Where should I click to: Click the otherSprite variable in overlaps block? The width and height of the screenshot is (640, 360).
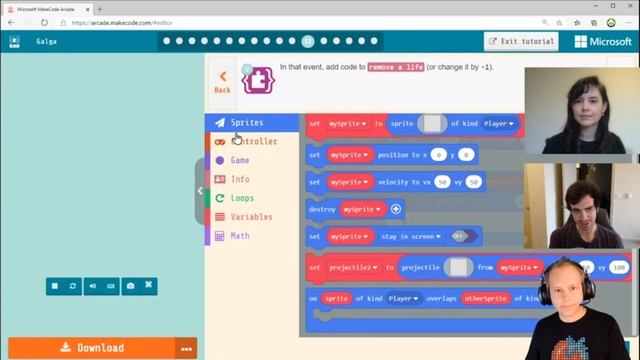(485, 299)
